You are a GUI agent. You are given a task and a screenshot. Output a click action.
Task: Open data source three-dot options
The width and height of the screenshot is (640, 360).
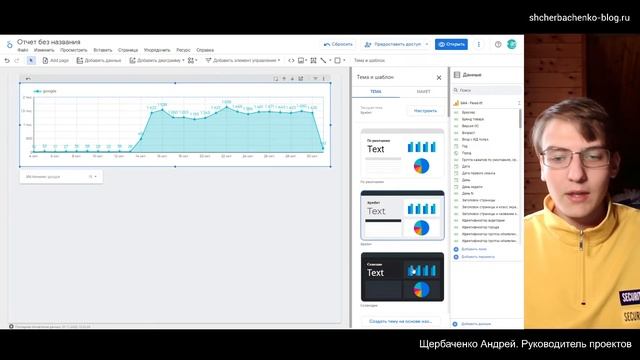point(519,103)
